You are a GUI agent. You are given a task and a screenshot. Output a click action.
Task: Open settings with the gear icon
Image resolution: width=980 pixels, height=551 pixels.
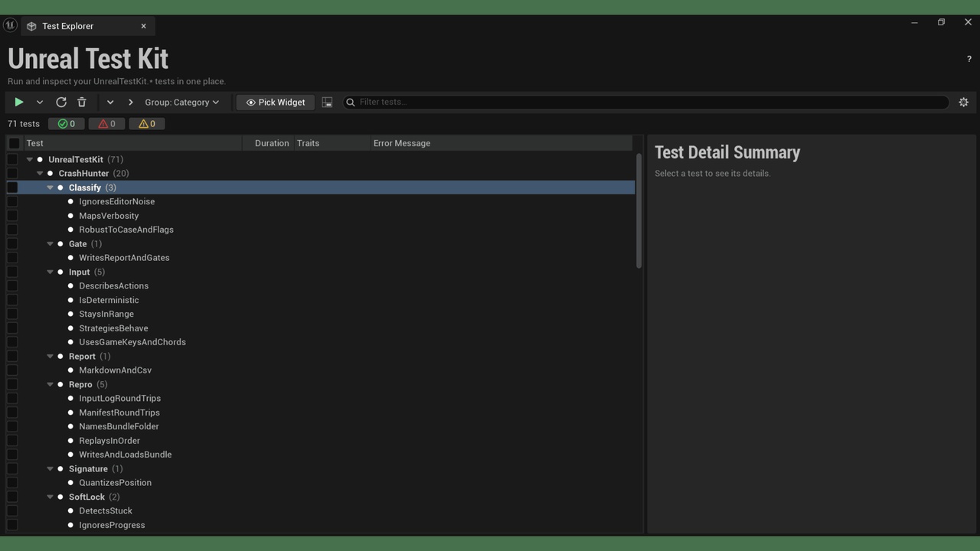click(x=964, y=102)
